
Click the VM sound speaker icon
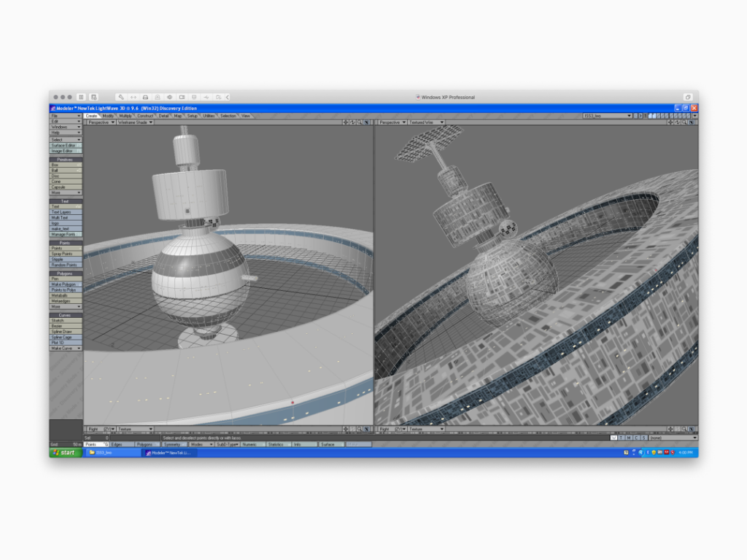169,97
